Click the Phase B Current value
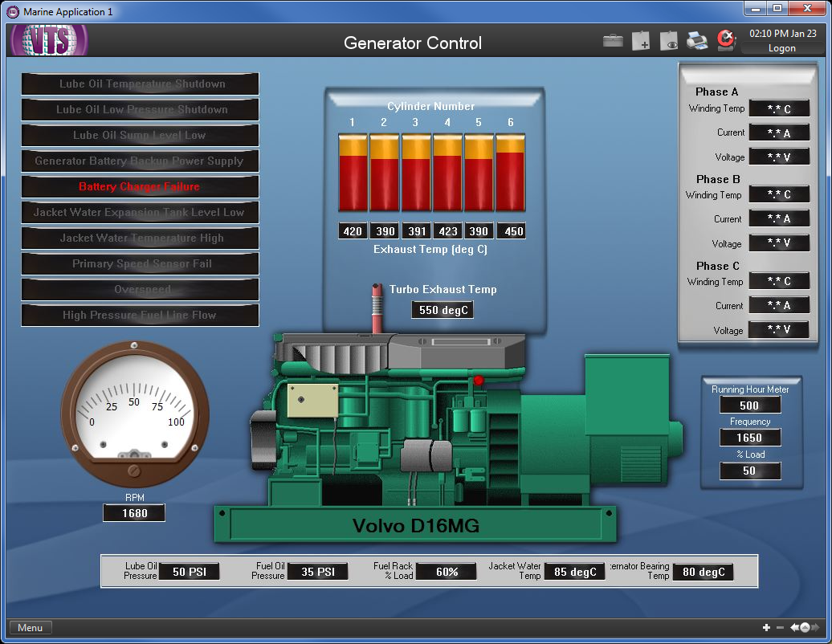832x644 pixels. tap(779, 218)
